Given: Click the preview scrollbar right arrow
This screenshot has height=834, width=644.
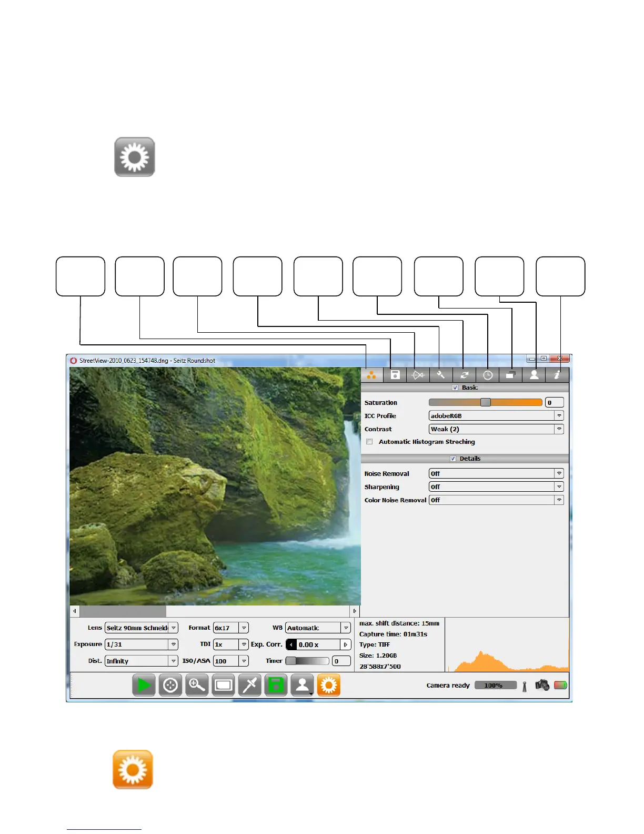Looking at the screenshot, I should [355, 611].
